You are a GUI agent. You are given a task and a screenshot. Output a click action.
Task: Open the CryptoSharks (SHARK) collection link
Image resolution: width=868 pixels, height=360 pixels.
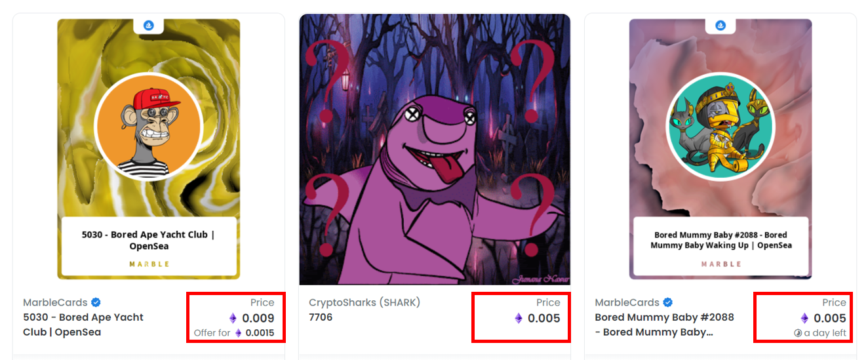(x=365, y=302)
